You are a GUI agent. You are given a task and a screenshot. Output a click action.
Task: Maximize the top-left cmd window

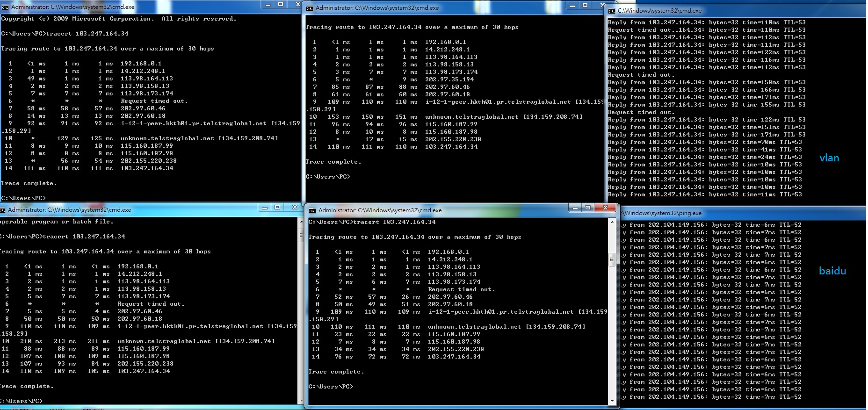coord(281,5)
